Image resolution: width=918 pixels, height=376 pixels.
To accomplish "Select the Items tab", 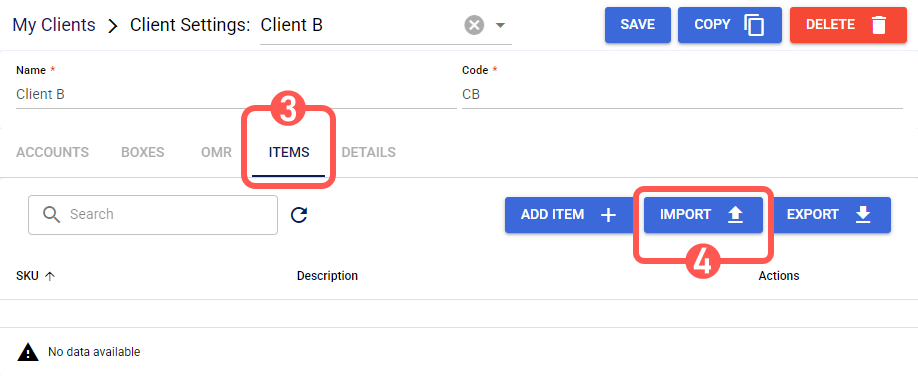I will click(x=289, y=152).
